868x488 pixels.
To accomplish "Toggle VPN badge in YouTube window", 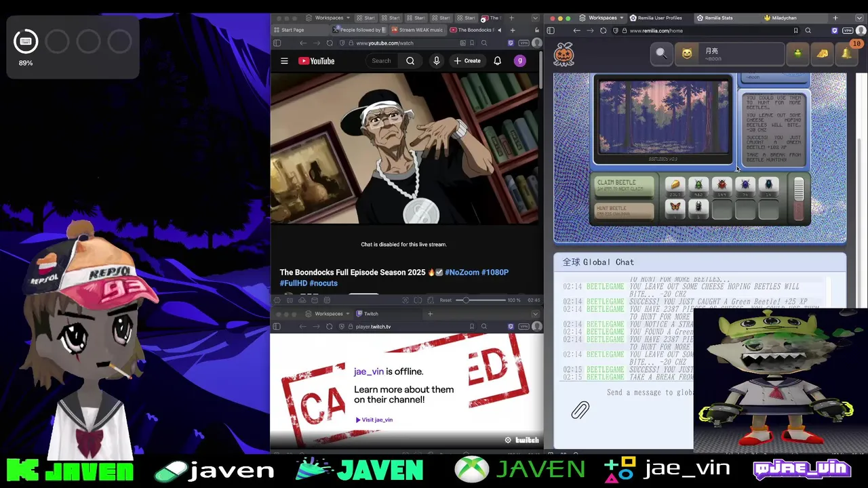I will click(x=524, y=43).
